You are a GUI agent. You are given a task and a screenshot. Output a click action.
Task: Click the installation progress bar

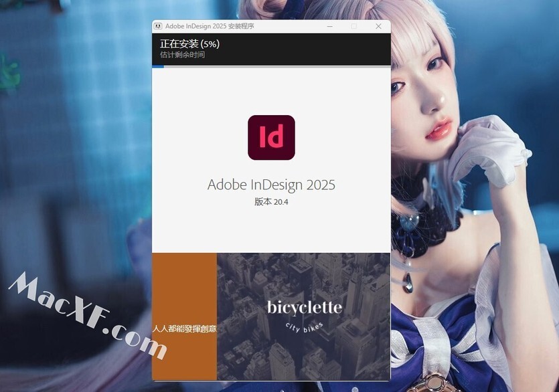pos(271,66)
